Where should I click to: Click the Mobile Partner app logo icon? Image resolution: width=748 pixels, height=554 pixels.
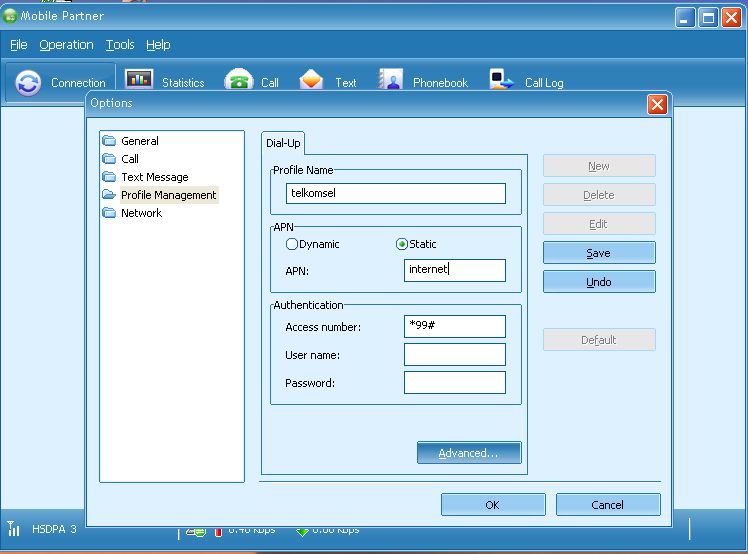(x=9, y=16)
